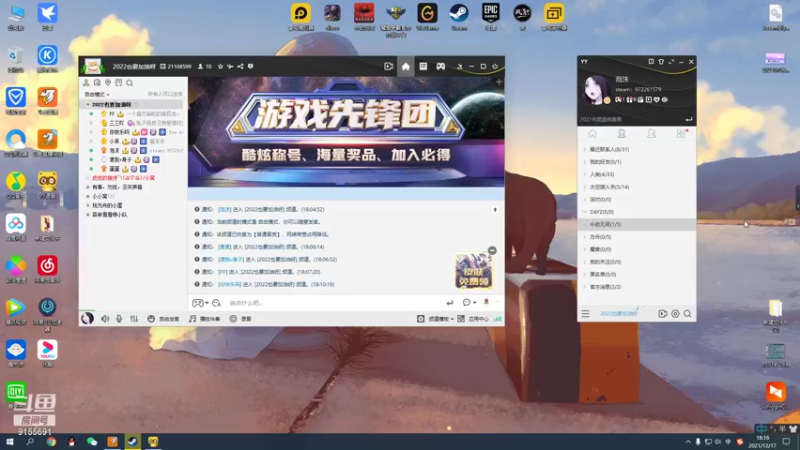
Task: Open the video play icon in the channel title bar
Action: (388, 66)
